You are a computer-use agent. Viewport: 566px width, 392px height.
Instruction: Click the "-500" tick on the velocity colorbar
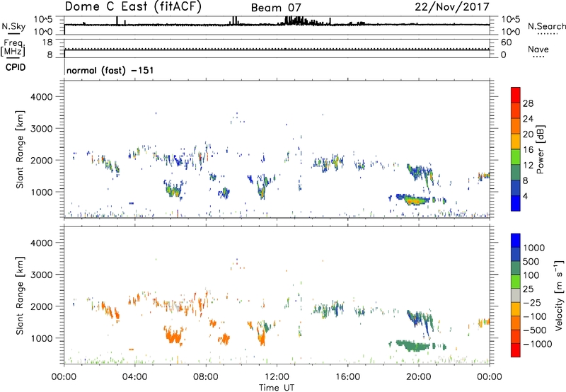535,330
